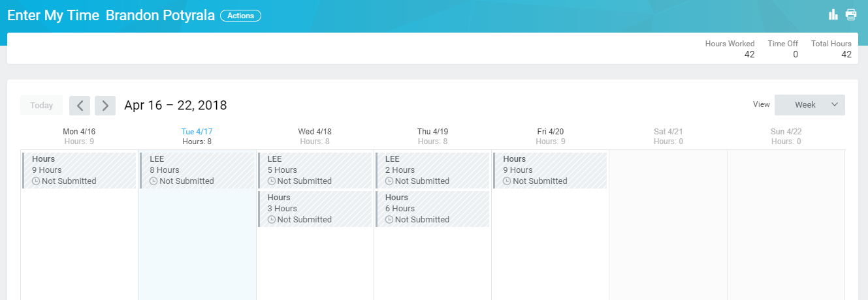Click clock icon in Wednesday 3 Hours block
This screenshot has height=300, width=868.
[272, 220]
